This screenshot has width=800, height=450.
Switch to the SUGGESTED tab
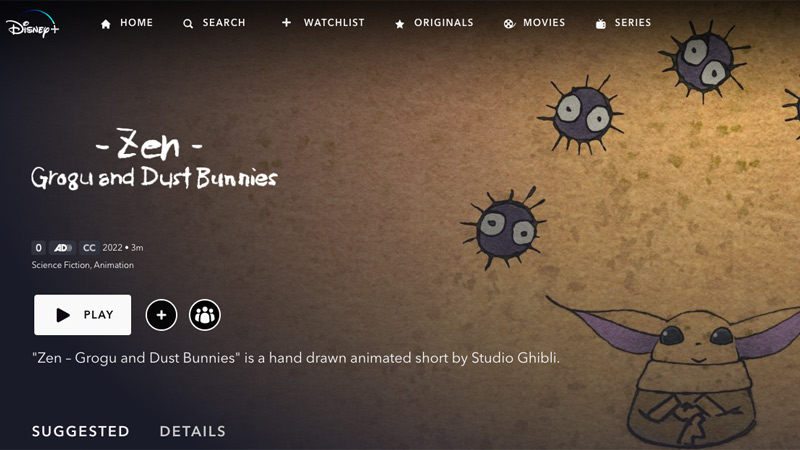pos(81,432)
